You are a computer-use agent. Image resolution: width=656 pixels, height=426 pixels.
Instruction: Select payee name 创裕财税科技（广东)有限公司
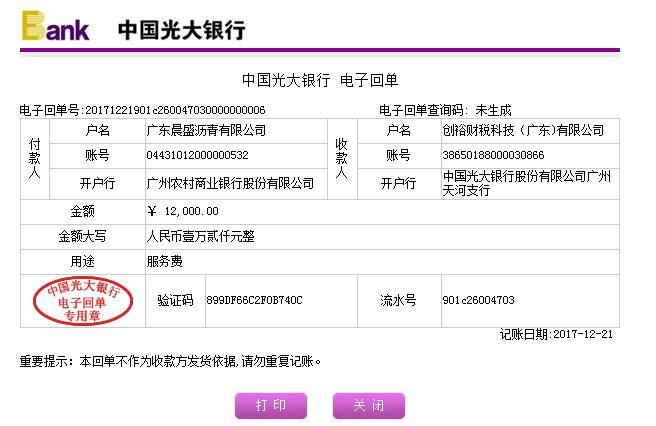[523, 131]
